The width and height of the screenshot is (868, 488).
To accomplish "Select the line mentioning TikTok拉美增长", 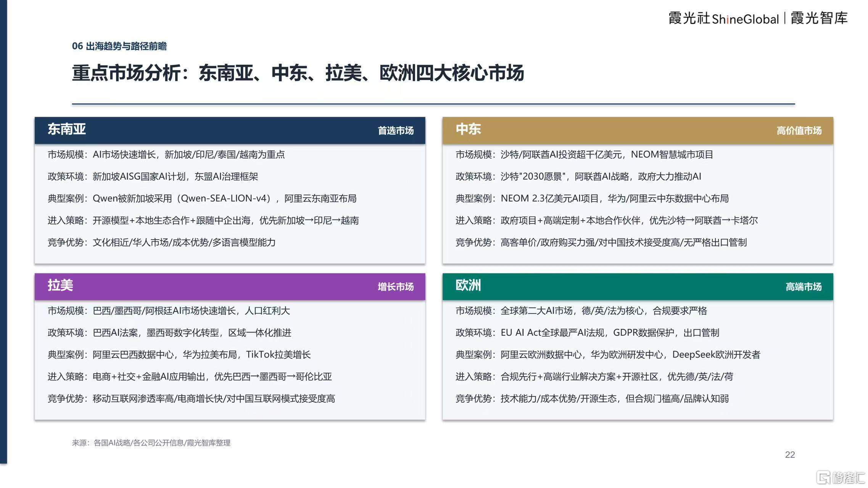I will point(179,354).
